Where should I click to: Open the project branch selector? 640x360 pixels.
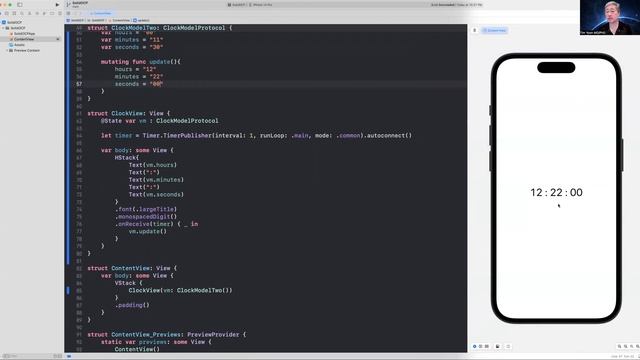[78, 4]
